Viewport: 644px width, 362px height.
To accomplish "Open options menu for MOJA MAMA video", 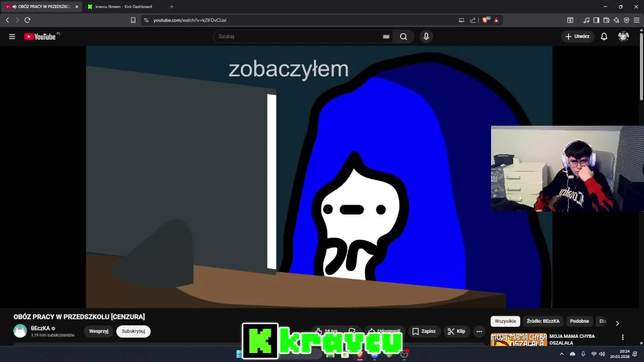I will pyautogui.click(x=623, y=337).
